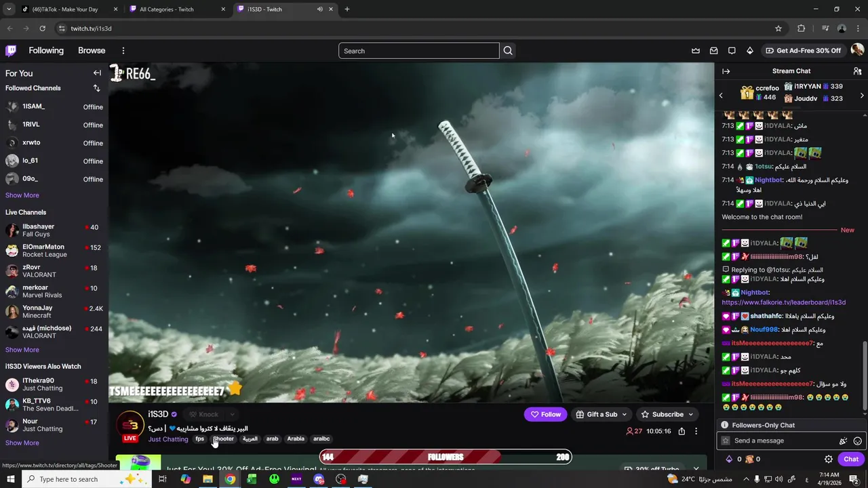Image resolution: width=868 pixels, height=488 pixels.
Task: Open 1ISAM_ offline followed channel
Action: tap(54, 106)
